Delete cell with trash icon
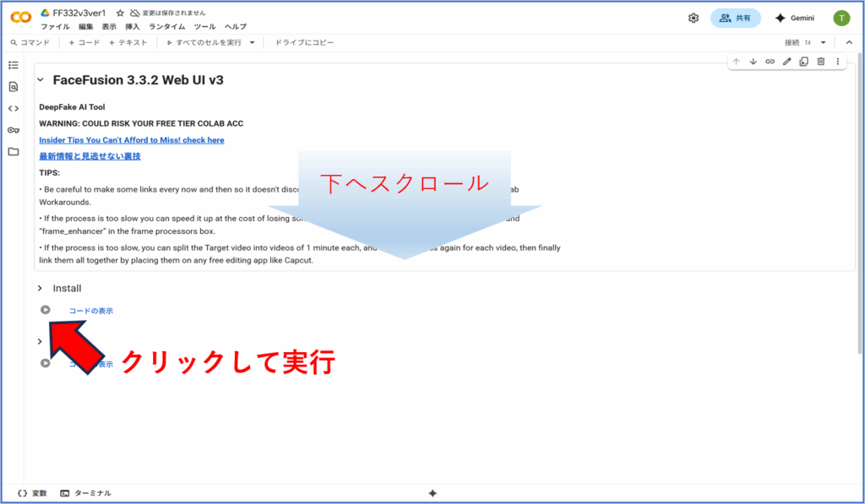The width and height of the screenshot is (865, 504). 821,62
